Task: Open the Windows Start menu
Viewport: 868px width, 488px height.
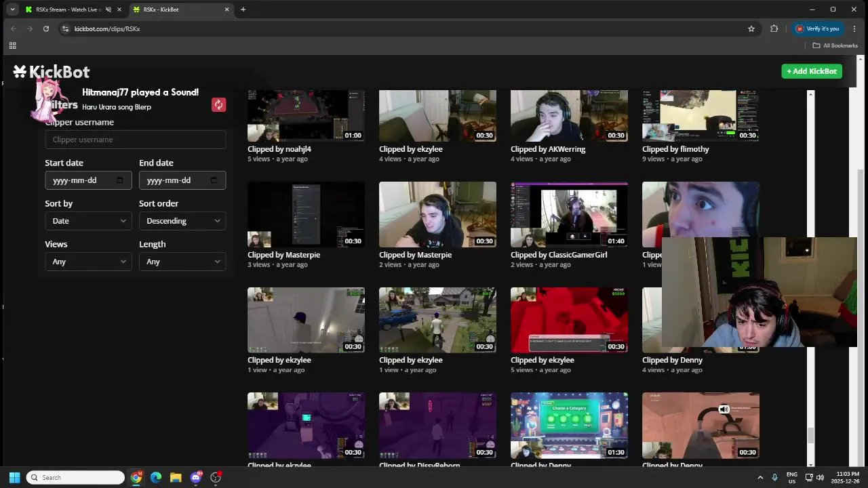Action: point(14,478)
